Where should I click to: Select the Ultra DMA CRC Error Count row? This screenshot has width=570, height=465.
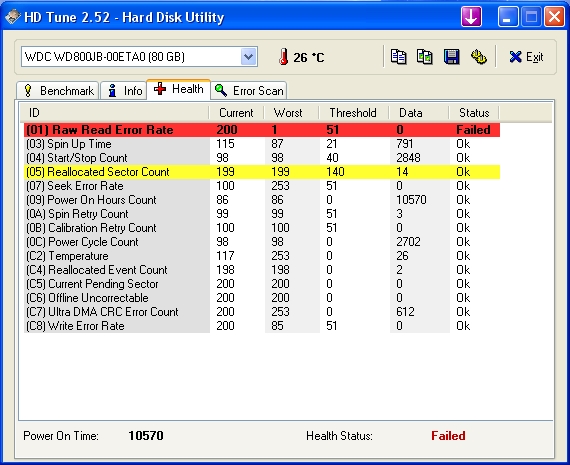(262, 312)
